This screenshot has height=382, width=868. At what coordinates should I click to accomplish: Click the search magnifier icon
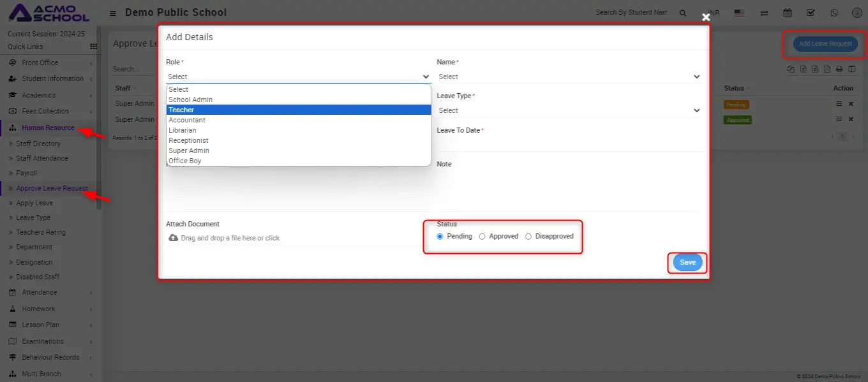[x=683, y=13]
